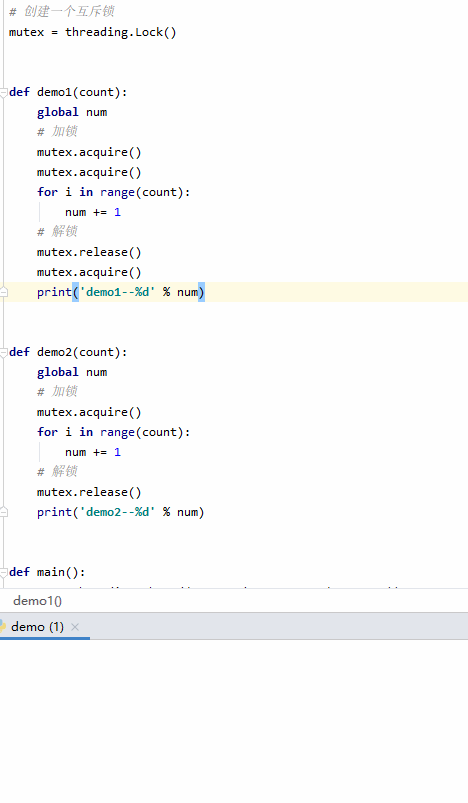Viewport: 468px width, 803px height.
Task: Click the 'mutex = threading.Lock()' line
Action: coord(93,32)
